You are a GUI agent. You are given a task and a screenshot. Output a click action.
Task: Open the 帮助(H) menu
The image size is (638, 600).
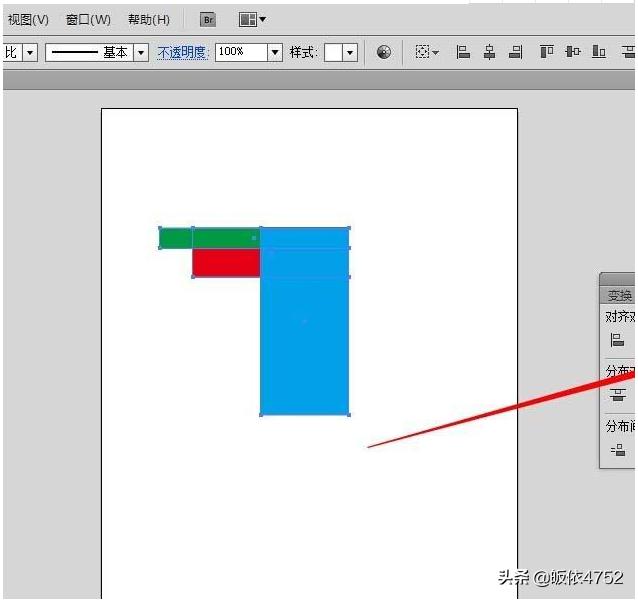pyautogui.click(x=149, y=19)
